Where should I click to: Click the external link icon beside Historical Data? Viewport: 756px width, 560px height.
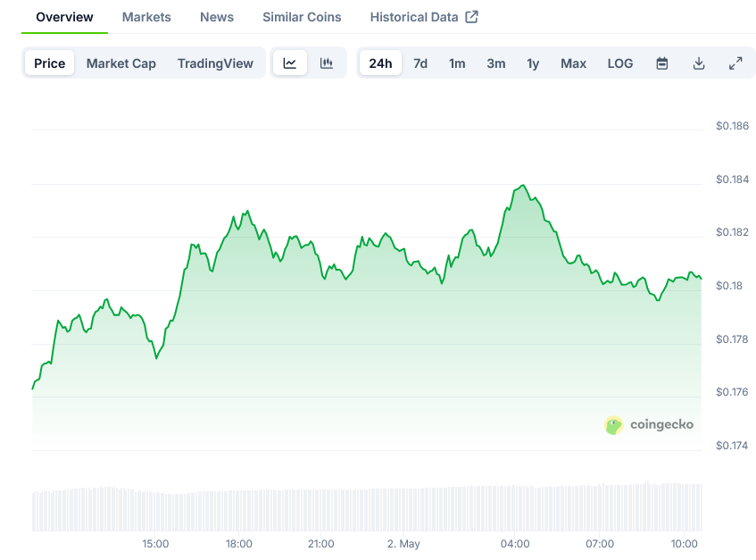[471, 17]
